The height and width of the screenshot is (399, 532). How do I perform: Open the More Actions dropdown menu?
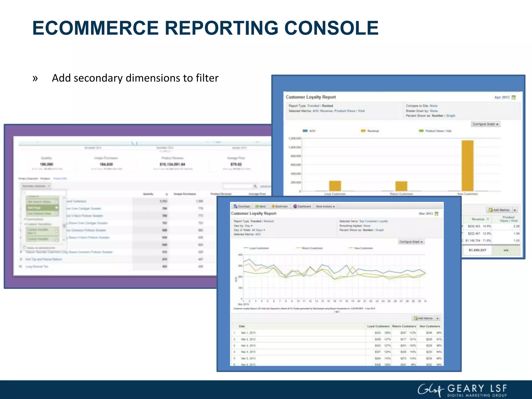325,207
